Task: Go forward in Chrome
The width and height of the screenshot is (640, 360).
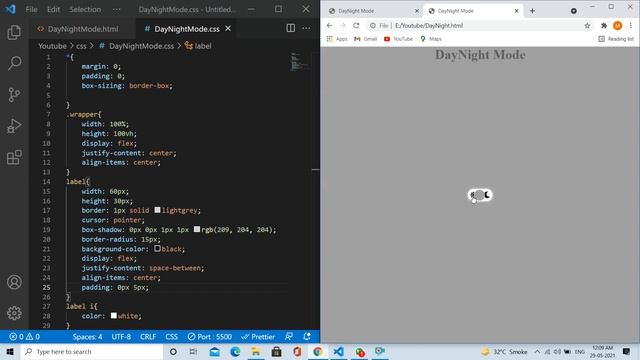Action: pyautogui.click(x=343, y=25)
